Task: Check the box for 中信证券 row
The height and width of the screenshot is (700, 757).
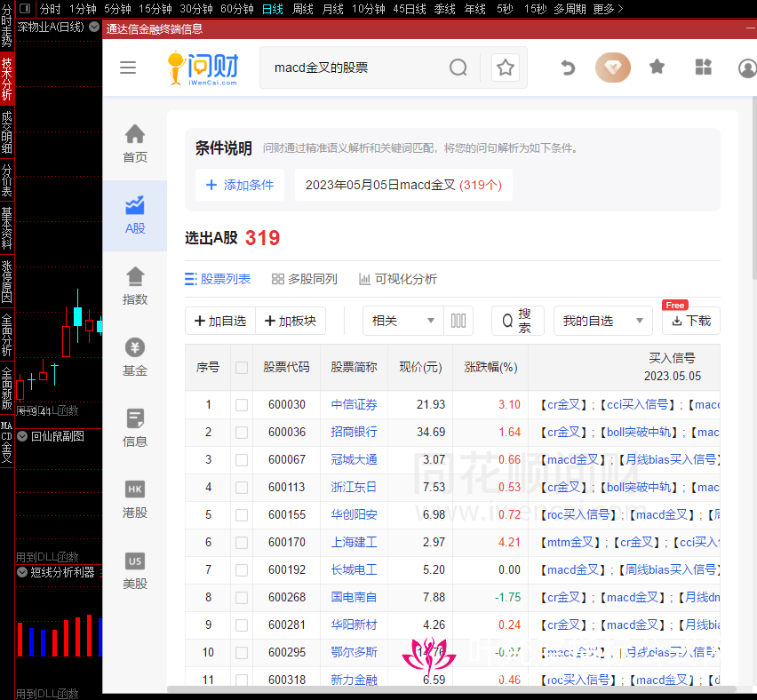Action: pyautogui.click(x=242, y=404)
